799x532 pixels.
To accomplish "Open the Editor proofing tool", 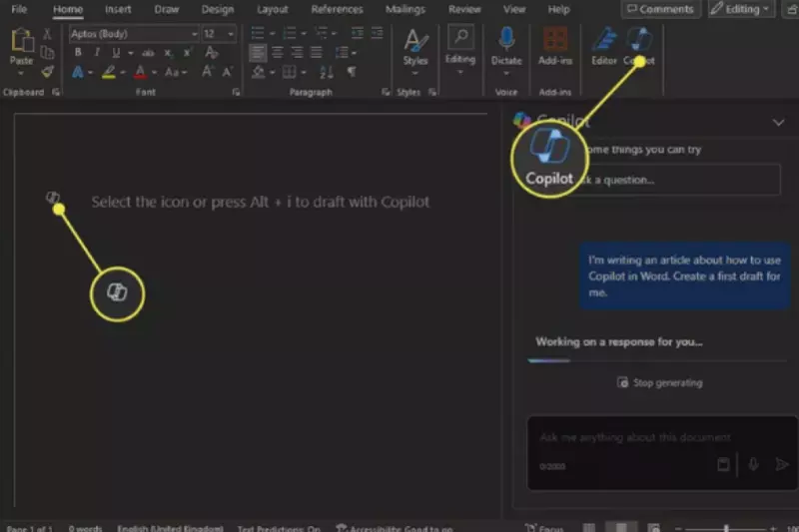I will coord(604,47).
